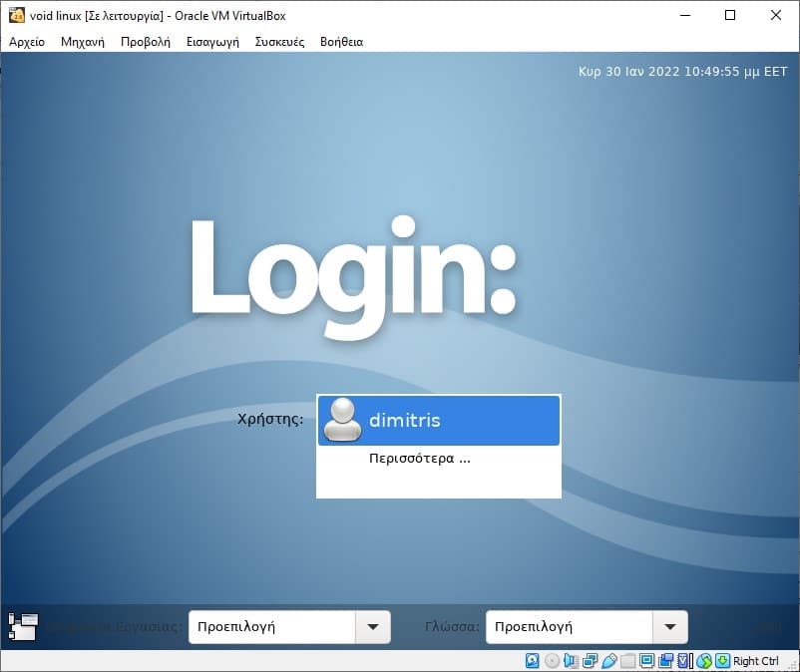Click the optical drives status icon
Image resolution: width=800 pixels, height=672 pixels.
pyautogui.click(x=550, y=660)
